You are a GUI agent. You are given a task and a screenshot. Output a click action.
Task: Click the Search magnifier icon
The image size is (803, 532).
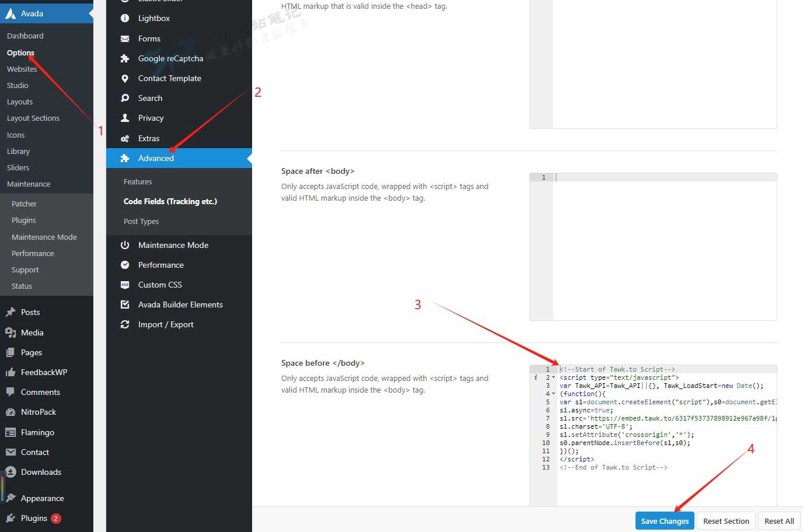125,98
